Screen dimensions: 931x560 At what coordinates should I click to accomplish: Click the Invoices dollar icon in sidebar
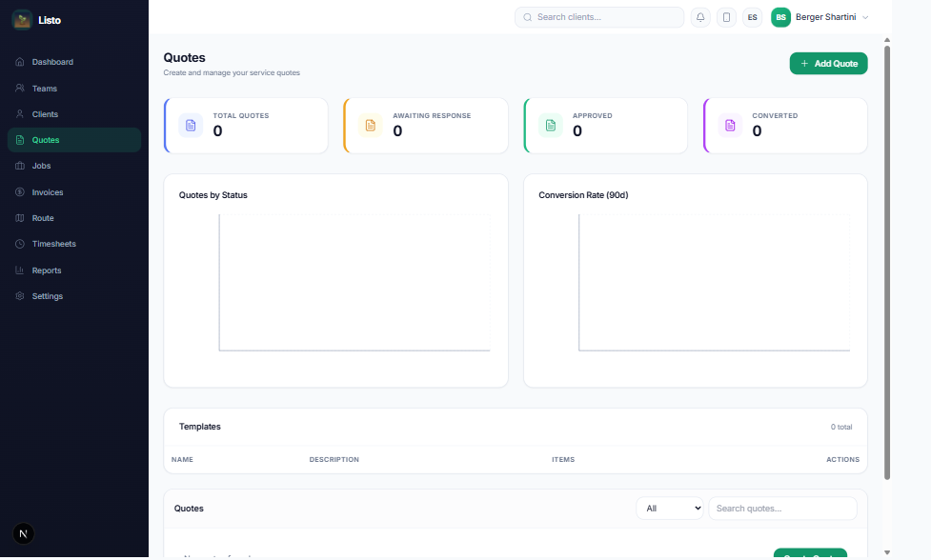coord(20,192)
